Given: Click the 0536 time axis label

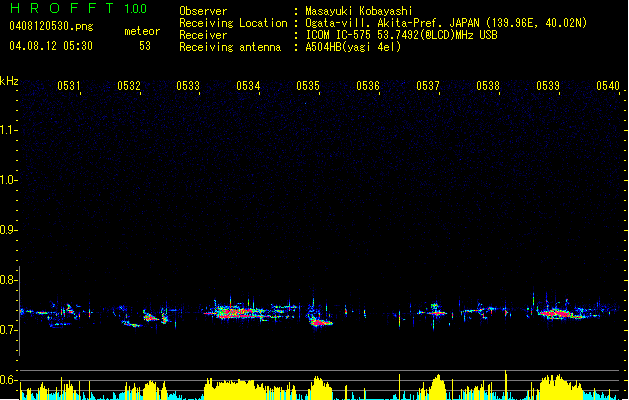Looking at the screenshot, I should click(x=368, y=86).
